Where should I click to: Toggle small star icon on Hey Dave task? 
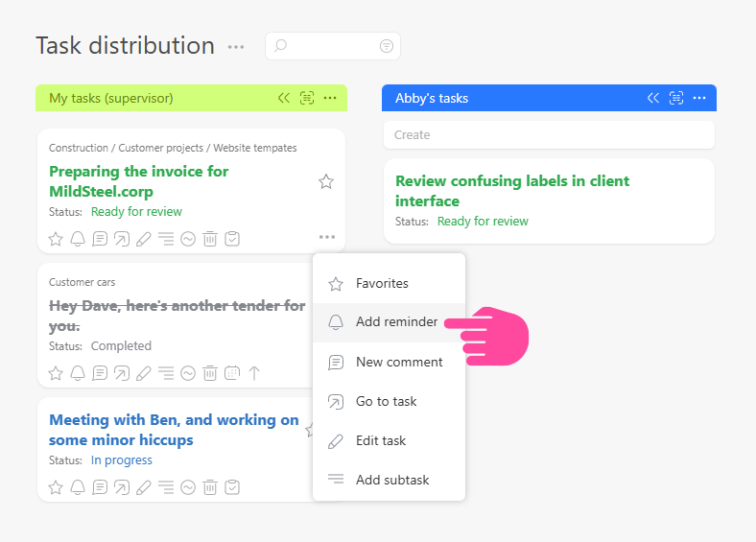[56, 373]
